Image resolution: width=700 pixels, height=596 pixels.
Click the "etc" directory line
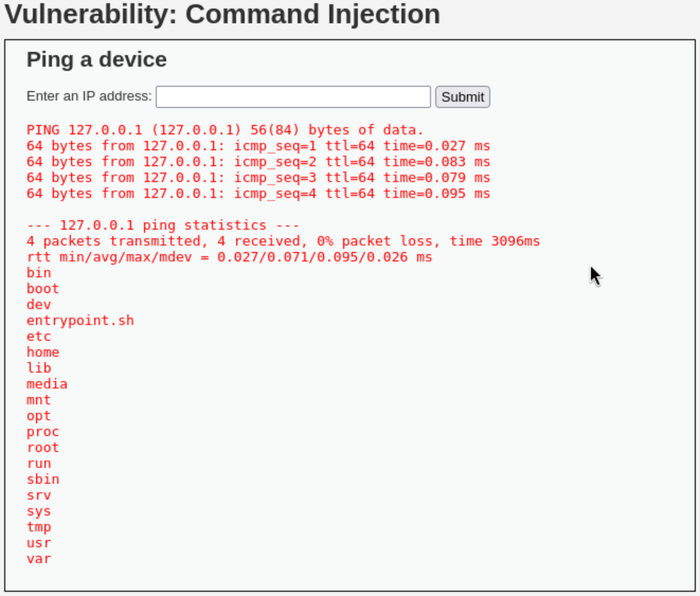(39, 337)
